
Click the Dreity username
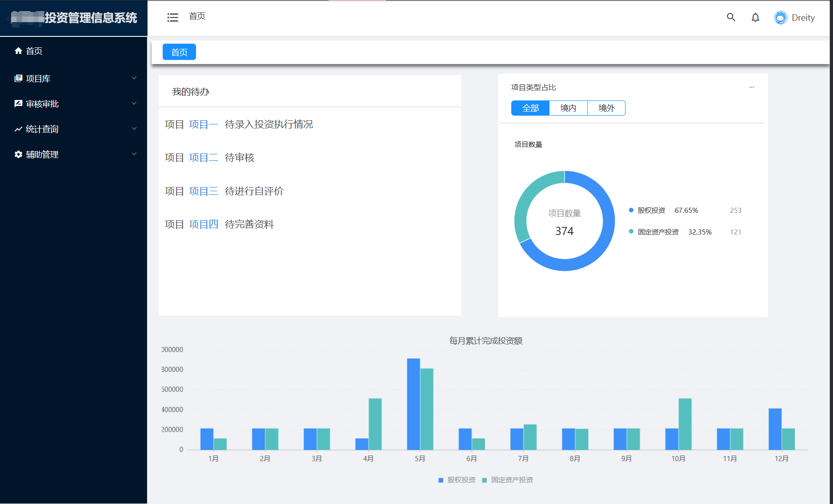tap(803, 18)
